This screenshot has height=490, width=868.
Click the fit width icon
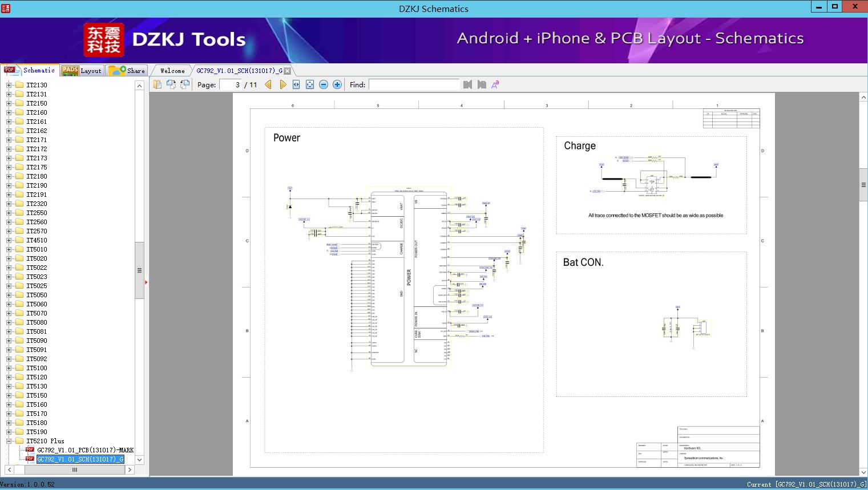(x=296, y=84)
